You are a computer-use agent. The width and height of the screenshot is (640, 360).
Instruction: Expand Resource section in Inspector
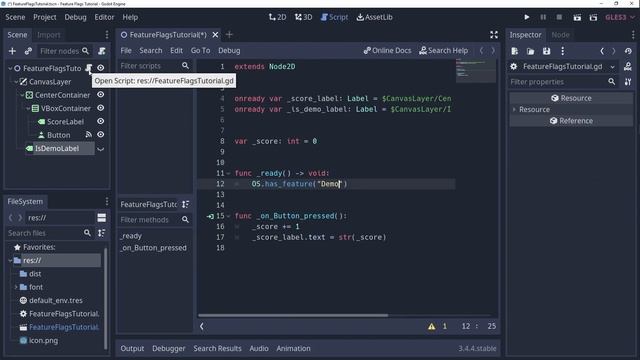tap(514, 109)
